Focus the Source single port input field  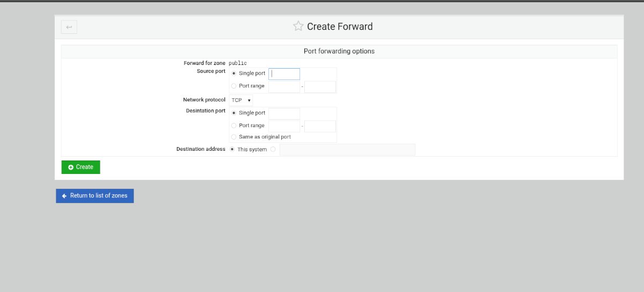284,74
